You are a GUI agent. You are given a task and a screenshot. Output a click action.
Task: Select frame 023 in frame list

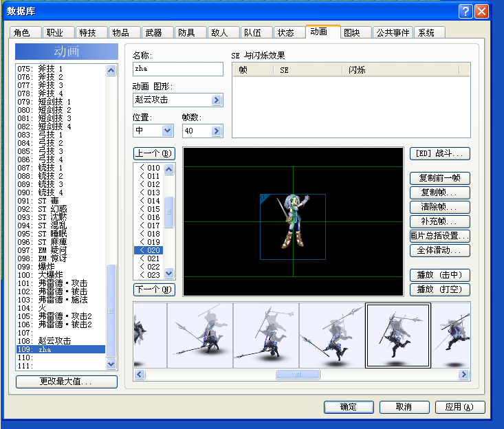pyautogui.click(x=149, y=275)
